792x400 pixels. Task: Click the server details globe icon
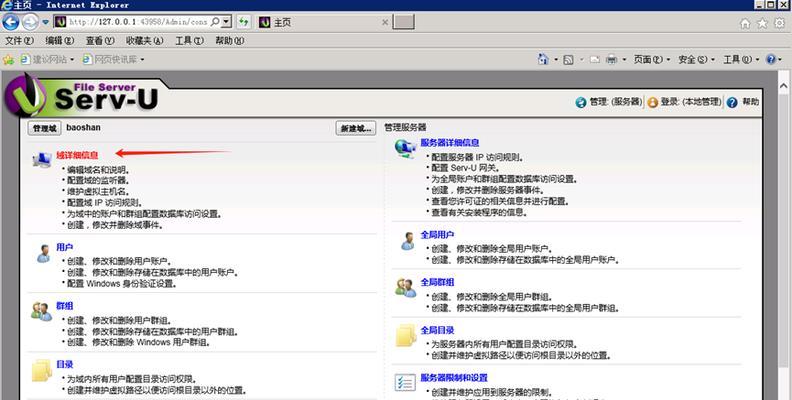pyautogui.click(x=405, y=148)
